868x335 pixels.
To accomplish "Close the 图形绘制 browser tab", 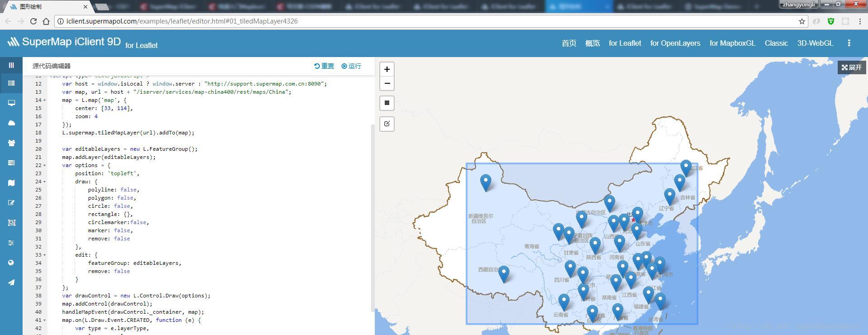I will point(85,7).
